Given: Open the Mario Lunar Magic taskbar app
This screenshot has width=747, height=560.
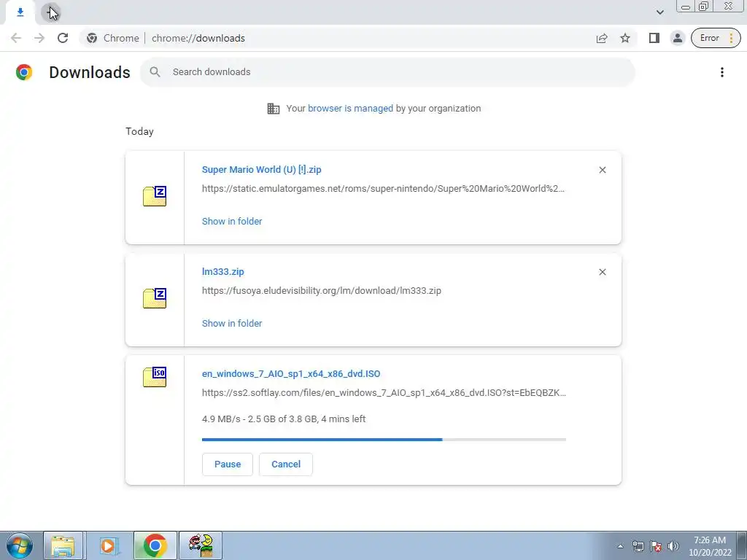Looking at the screenshot, I should (x=201, y=545).
